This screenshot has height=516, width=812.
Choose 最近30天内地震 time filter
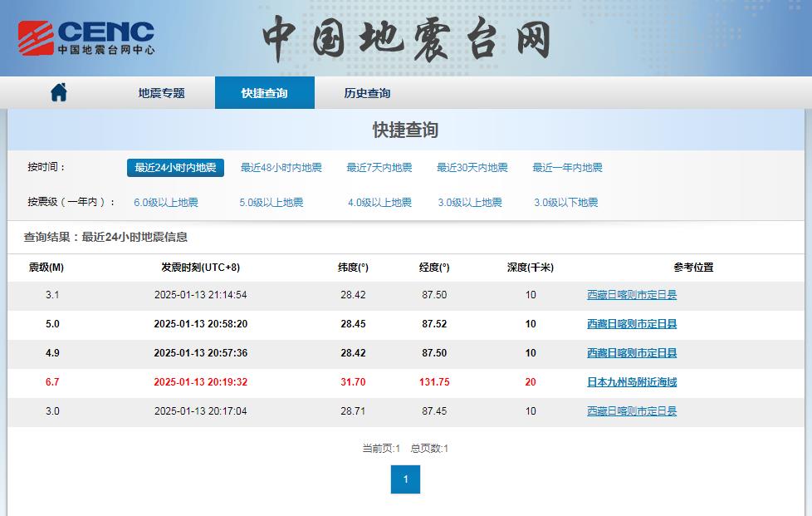click(472, 168)
